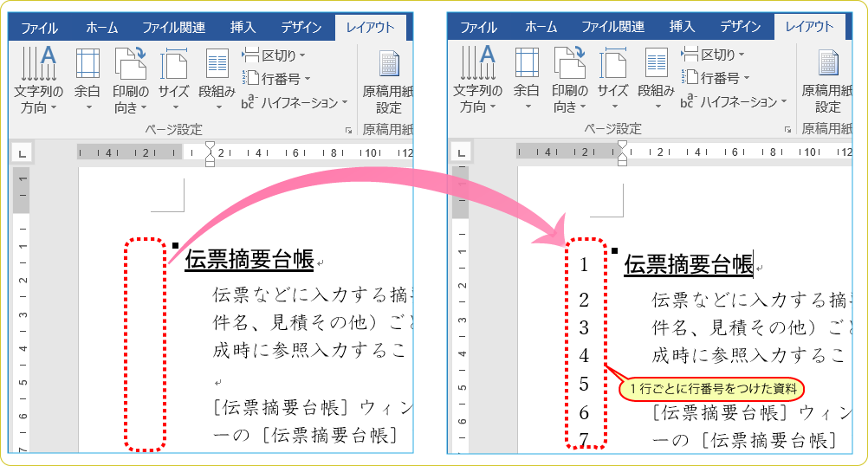Screen dimensions: 868x466
Task: Expand Breaks (区切り) dropdown in right window
Action: pyautogui.click(x=716, y=55)
